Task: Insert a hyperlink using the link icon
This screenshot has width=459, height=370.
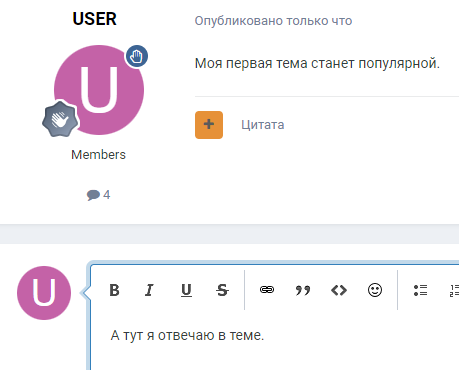Action: coord(267,290)
